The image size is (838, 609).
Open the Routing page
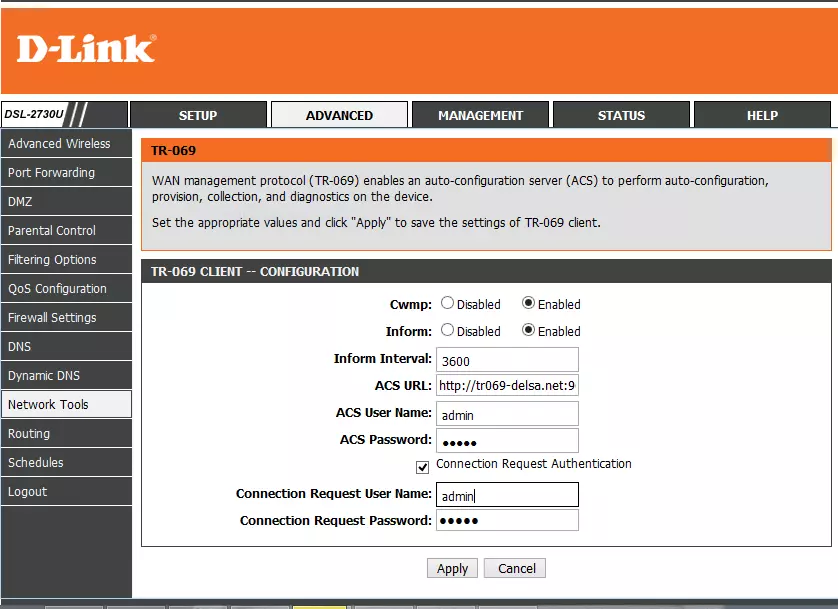click(x=66, y=433)
